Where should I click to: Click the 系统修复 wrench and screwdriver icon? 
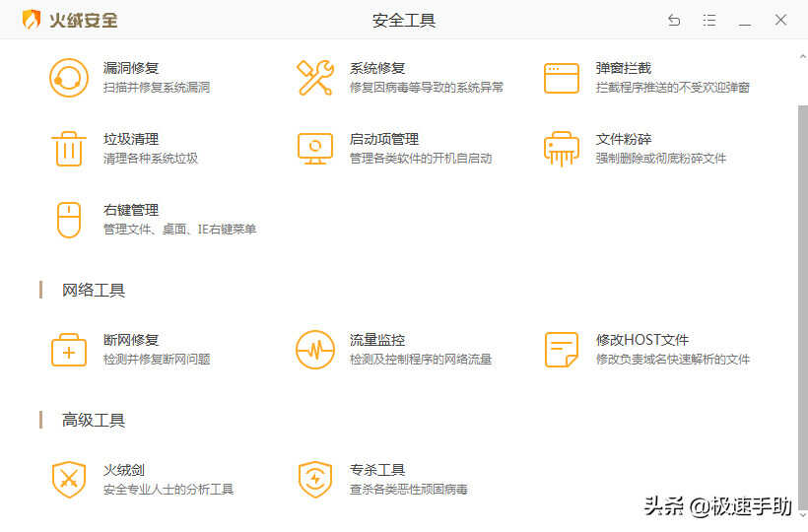[315, 78]
